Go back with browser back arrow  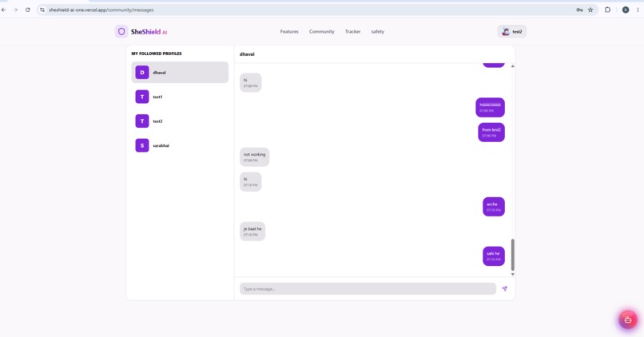click(x=4, y=10)
